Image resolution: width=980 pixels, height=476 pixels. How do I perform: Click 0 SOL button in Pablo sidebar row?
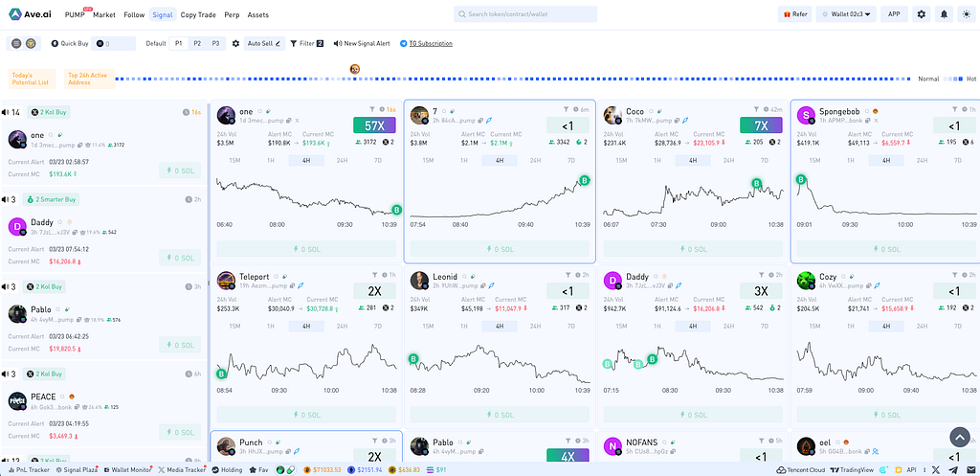click(x=180, y=345)
